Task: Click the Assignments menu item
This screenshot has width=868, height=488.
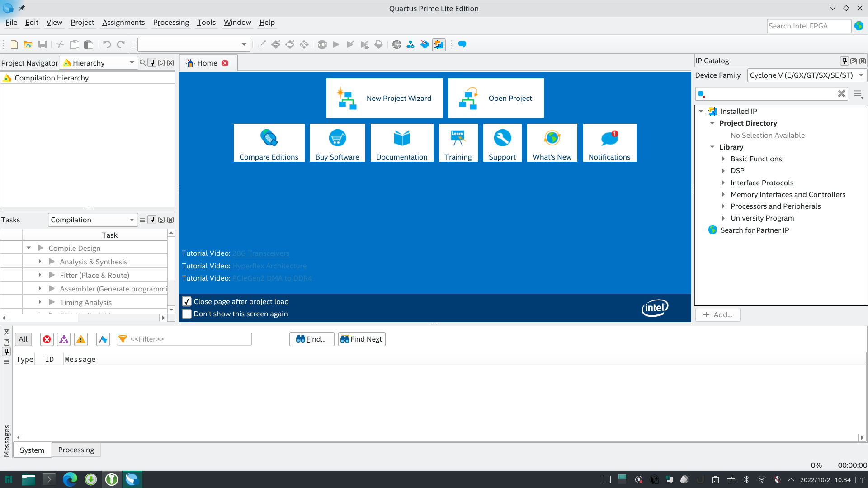Action: 123,22
